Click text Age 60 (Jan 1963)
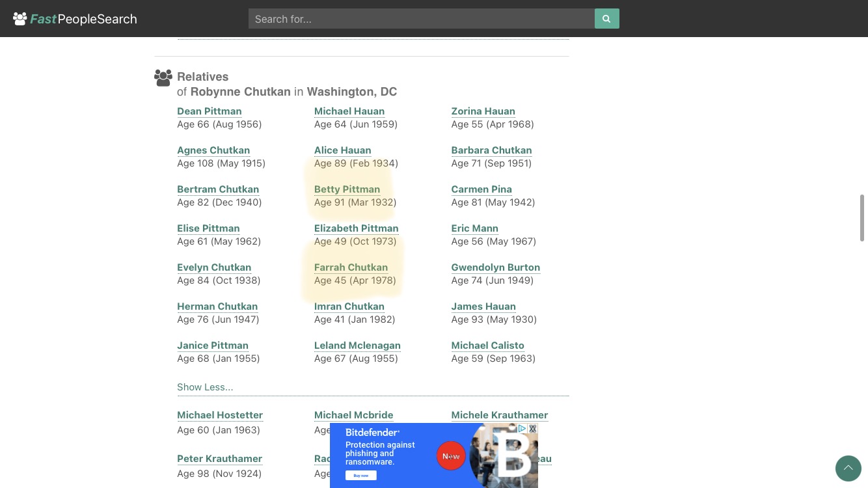This screenshot has width=868, height=488. [x=219, y=430]
